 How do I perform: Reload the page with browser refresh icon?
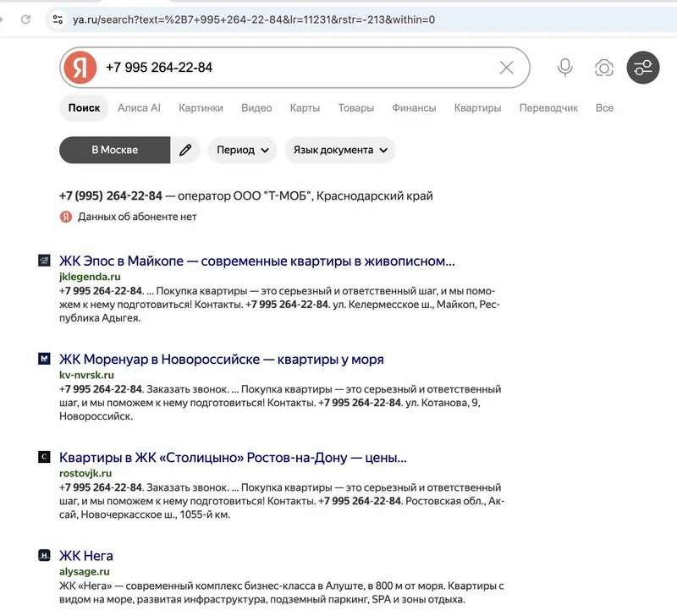[x=25, y=19]
